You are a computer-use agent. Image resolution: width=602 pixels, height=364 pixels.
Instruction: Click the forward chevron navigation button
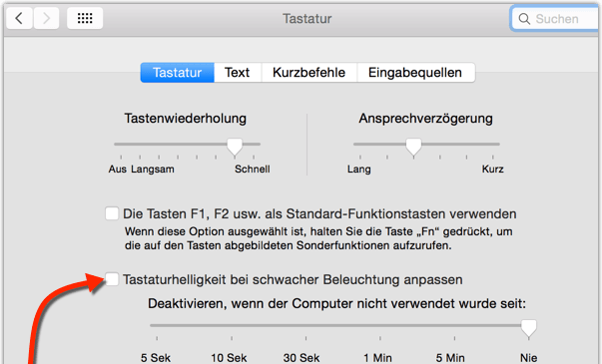pos(46,18)
